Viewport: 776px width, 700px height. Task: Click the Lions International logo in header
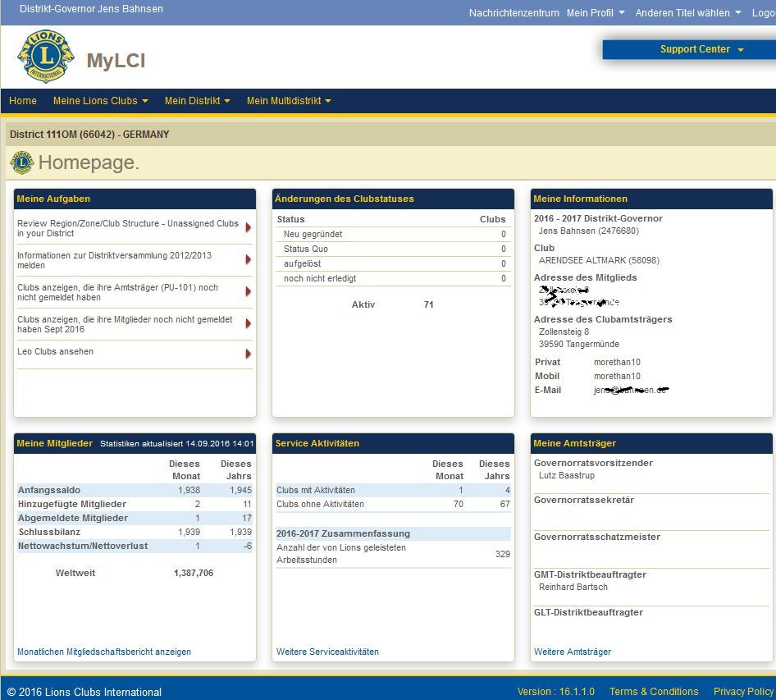[x=46, y=56]
